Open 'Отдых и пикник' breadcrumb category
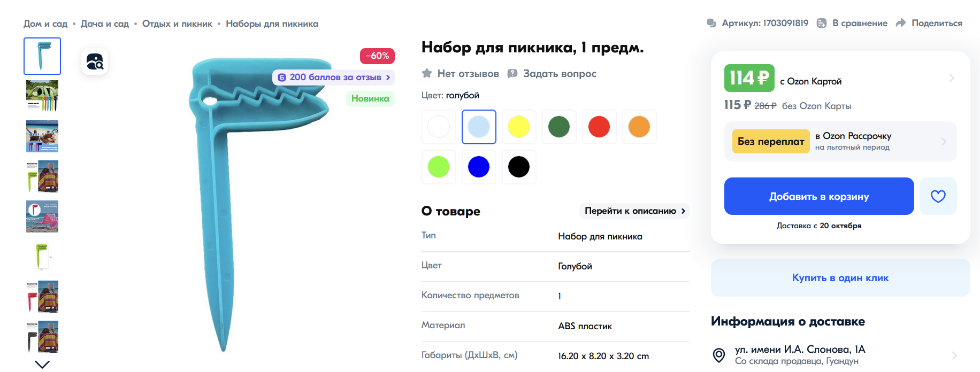The width and height of the screenshot is (980, 372). [177, 24]
